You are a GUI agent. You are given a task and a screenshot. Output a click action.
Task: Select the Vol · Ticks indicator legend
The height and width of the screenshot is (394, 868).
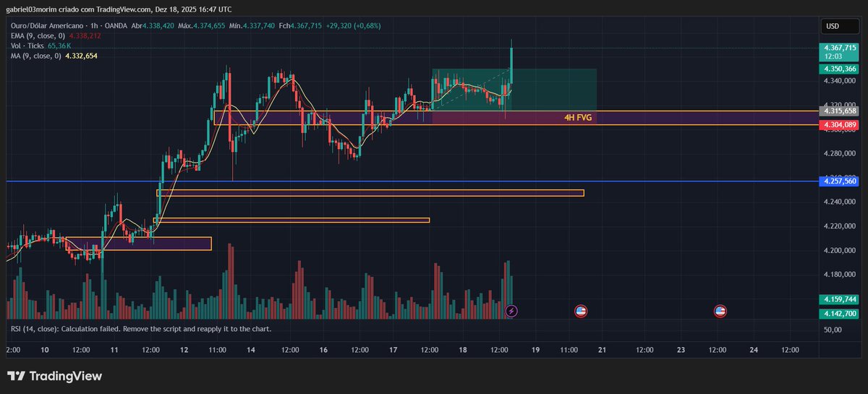[27, 45]
